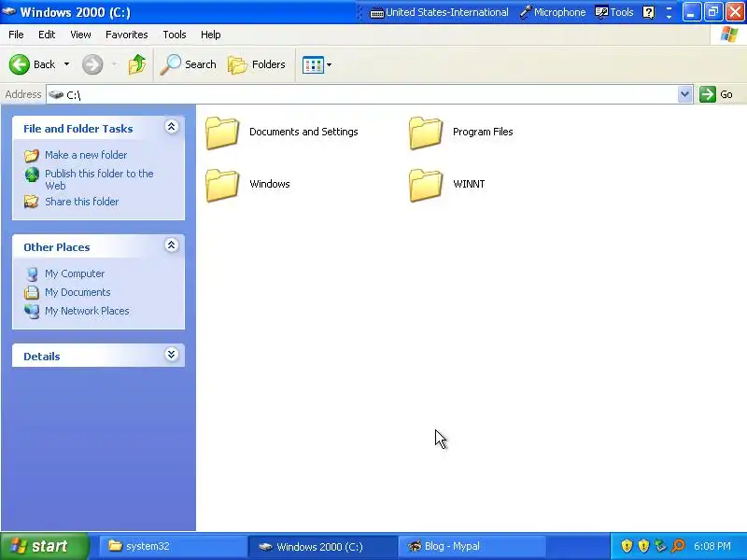Click the green network tray icon
Image resolution: width=747 pixels, height=560 pixels.
pos(660,546)
